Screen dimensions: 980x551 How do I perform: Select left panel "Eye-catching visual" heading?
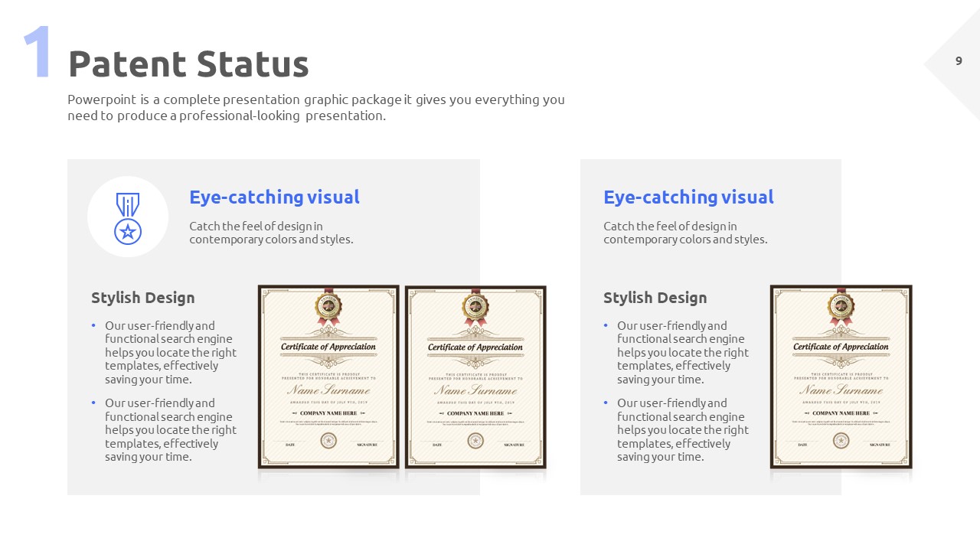274,197
